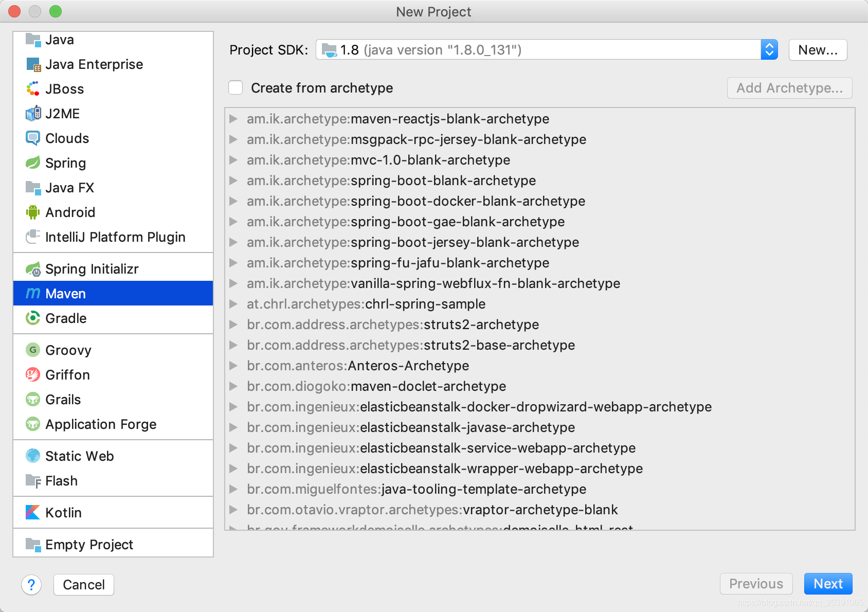The height and width of the screenshot is (612, 868).
Task: Open help with the question mark icon
Action: 31,585
